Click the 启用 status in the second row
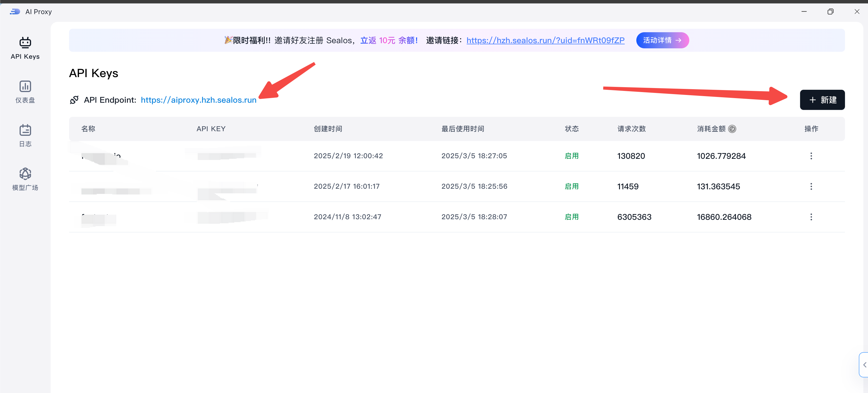The height and width of the screenshot is (393, 868). [572, 186]
